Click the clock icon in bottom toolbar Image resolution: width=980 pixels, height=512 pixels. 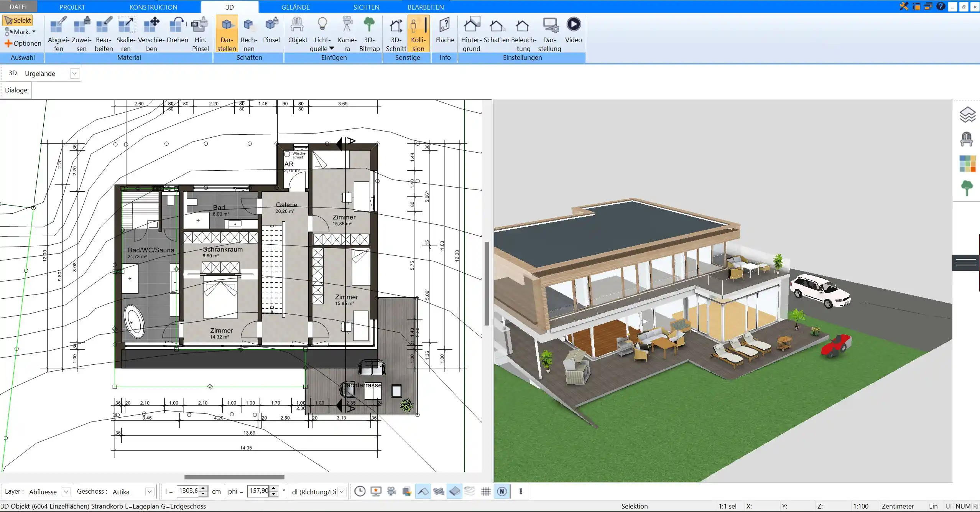360,491
